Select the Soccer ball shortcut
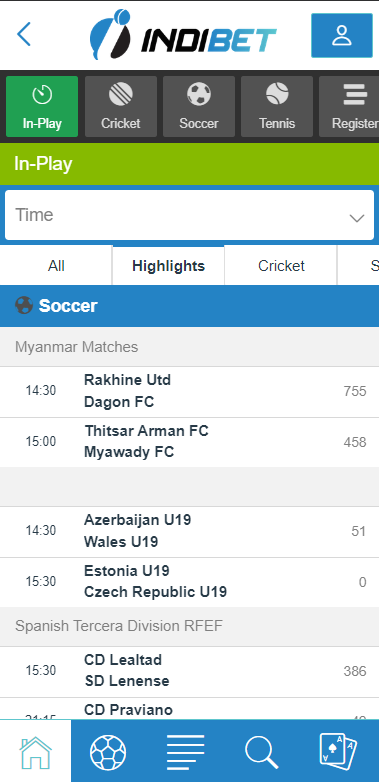This screenshot has width=379, height=782. [199, 106]
